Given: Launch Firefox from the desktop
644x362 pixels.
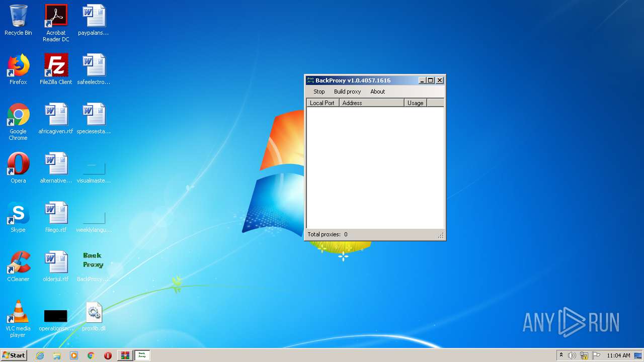Looking at the screenshot, I should point(18,70).
